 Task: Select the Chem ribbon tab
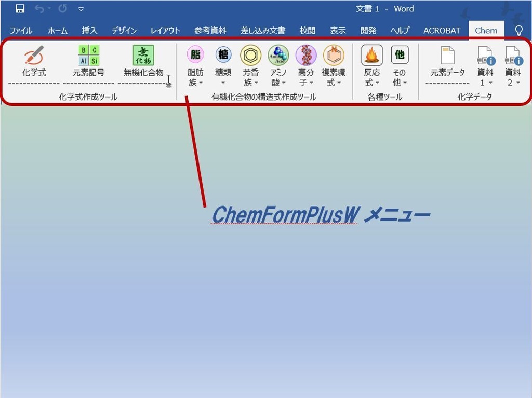tap(486, 31)
